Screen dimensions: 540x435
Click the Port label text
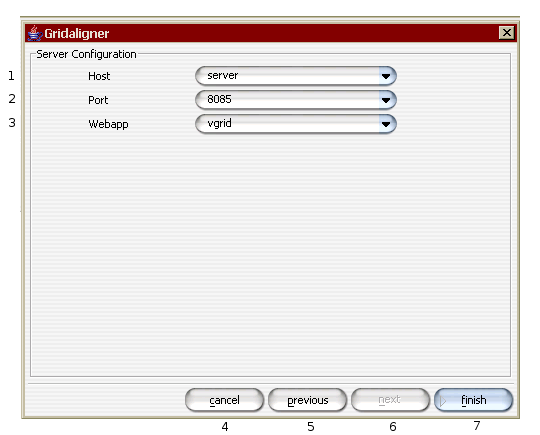[98, 100]
